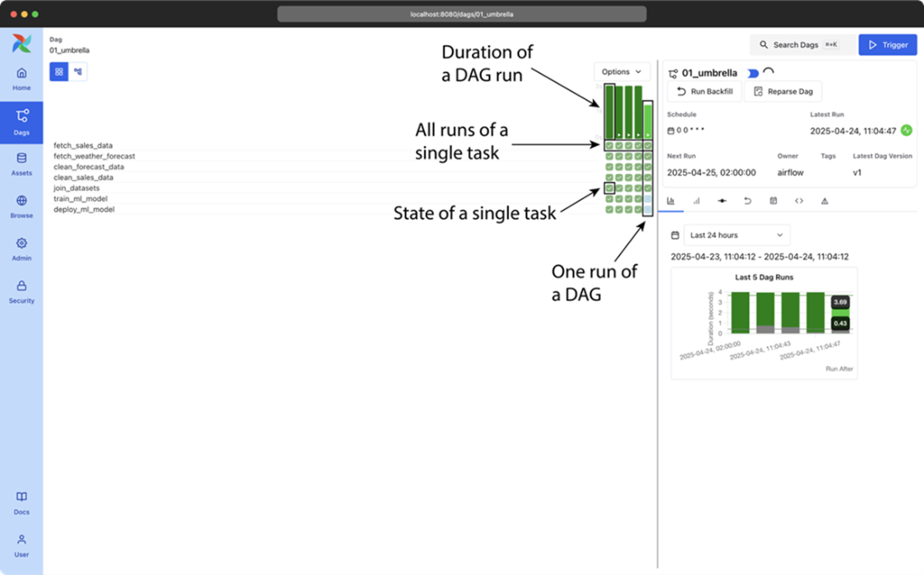Click the Search Dags field
This screenshot has height=575, width=924.
click(801, 44)
